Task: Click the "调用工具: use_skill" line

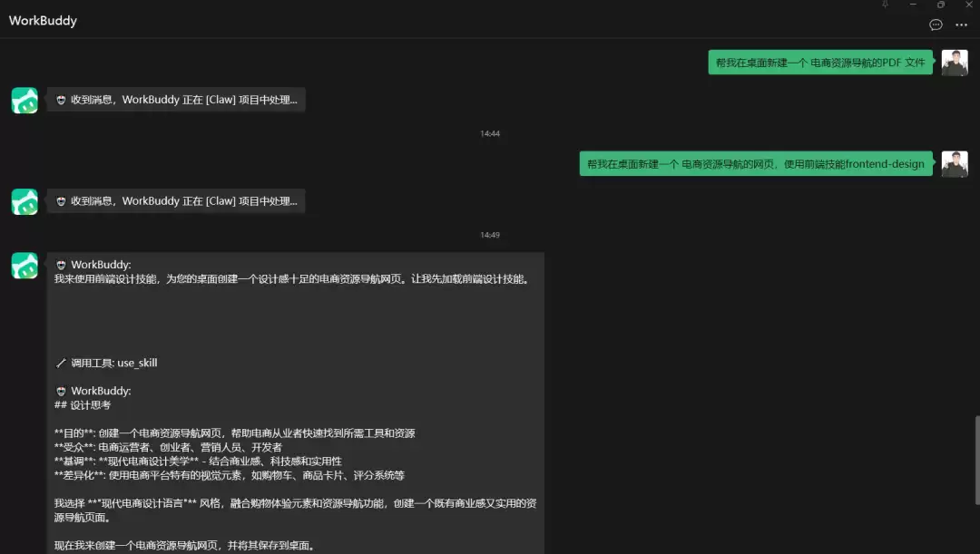Action: (113, 363)
